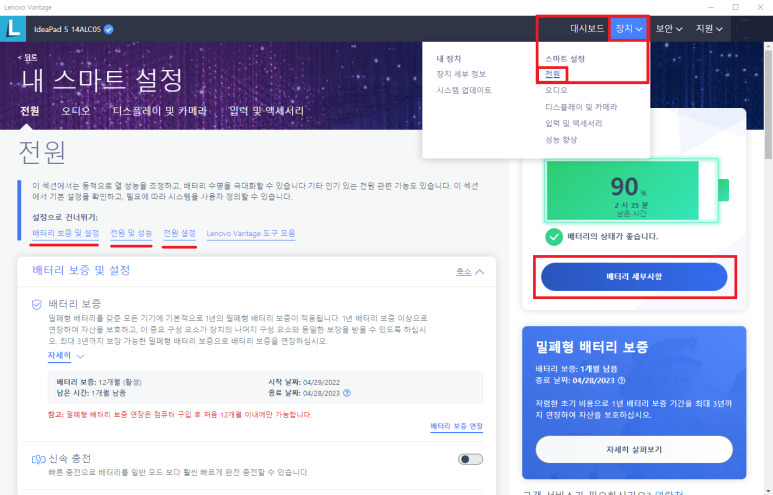773x495 pixels.
Task: Click the vertical scrollbar thumb
Action: pyautogui.click(x=768, y=104)
